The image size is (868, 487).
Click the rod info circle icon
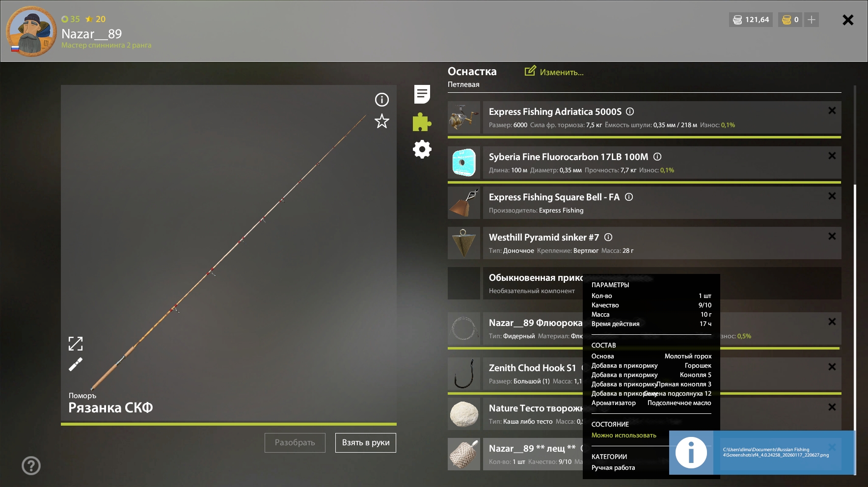[381, 100]
